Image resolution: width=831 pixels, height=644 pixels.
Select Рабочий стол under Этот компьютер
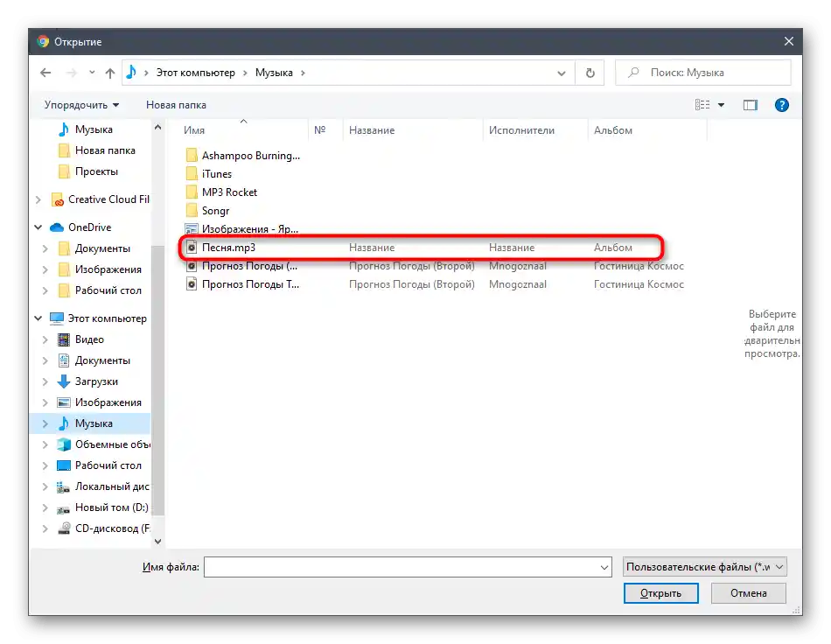pyautogui.click(x=100, y=465)
